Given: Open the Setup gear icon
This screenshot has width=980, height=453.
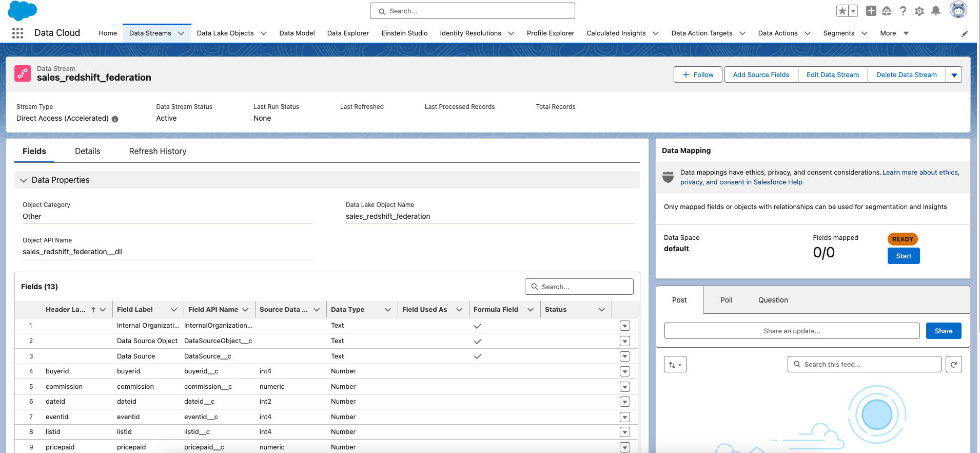Looking at the screenshot, I should point(919,11).
